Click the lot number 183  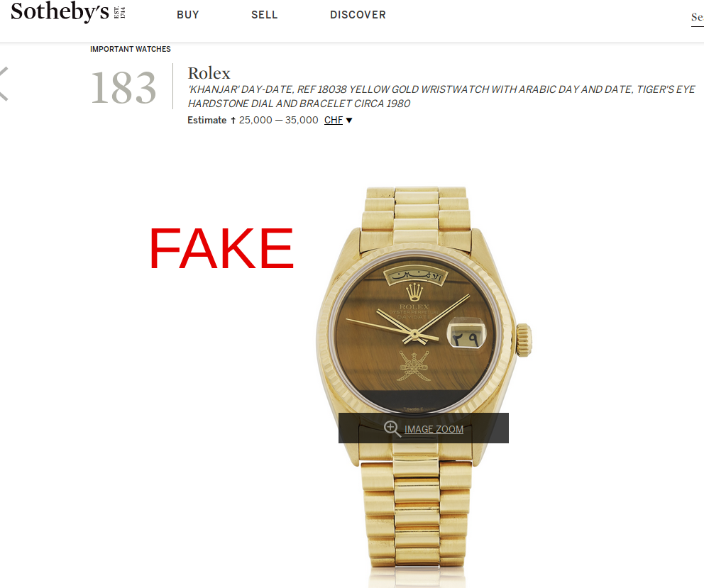click(x=123, y=87)
